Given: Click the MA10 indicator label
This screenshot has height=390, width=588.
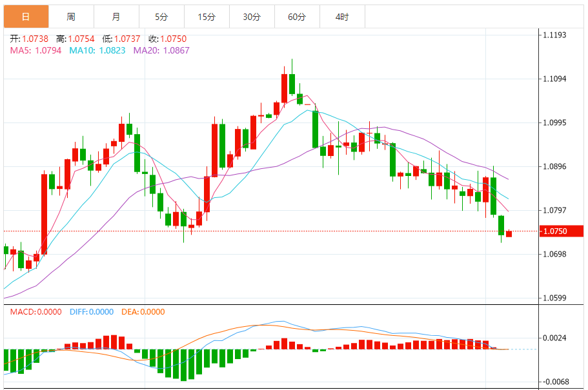Looking at the screenshot, I should [x=97, y=50].
